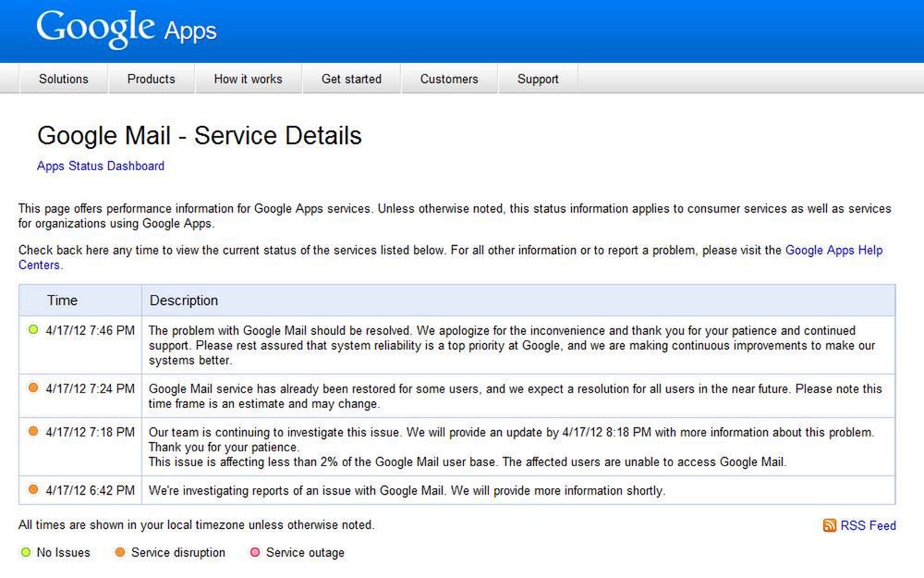Open the RSS Feed link
Viewport: 924px width, 578px height.
coord(868,525)
